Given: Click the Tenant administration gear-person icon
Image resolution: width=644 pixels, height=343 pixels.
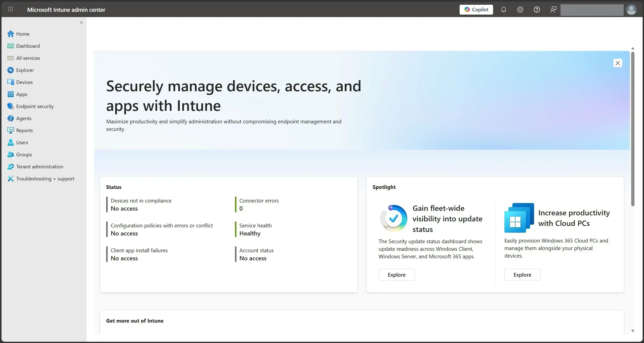Looking at the screenshot, I should coord(11,167).
